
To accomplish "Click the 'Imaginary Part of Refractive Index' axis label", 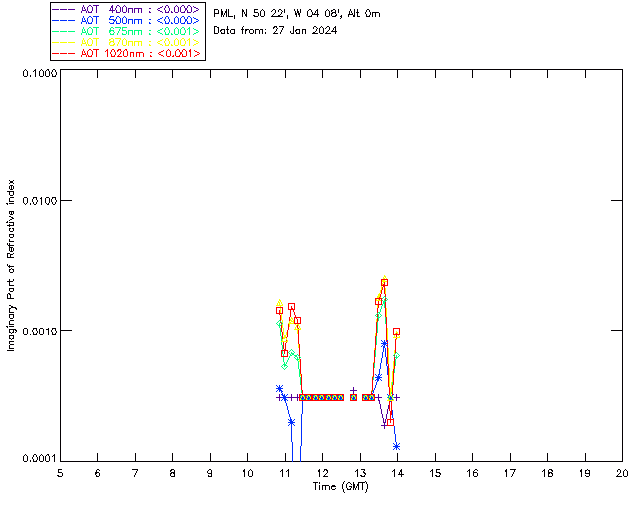I will pos(11,265).
